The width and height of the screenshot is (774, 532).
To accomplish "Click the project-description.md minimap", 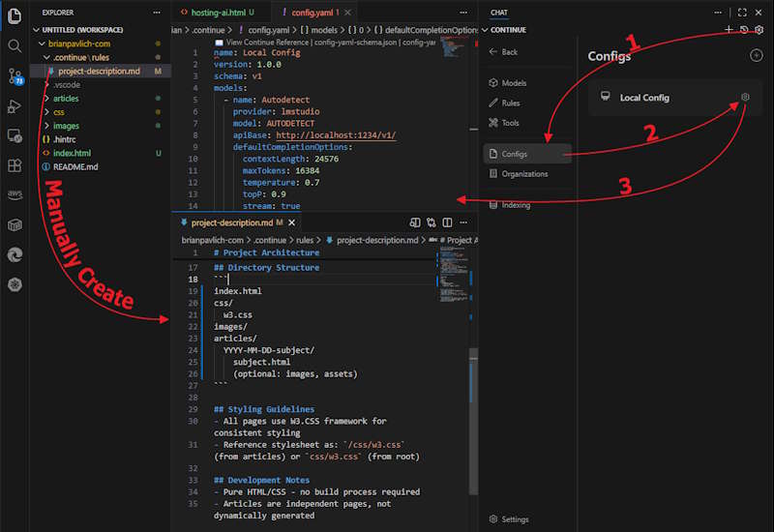I will tap(453, 274).
